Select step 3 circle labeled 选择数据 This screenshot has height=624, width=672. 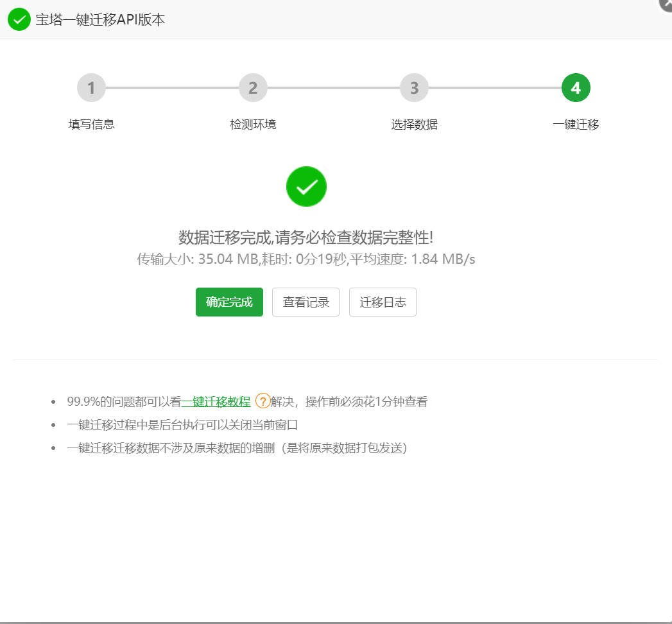(414, 87)
